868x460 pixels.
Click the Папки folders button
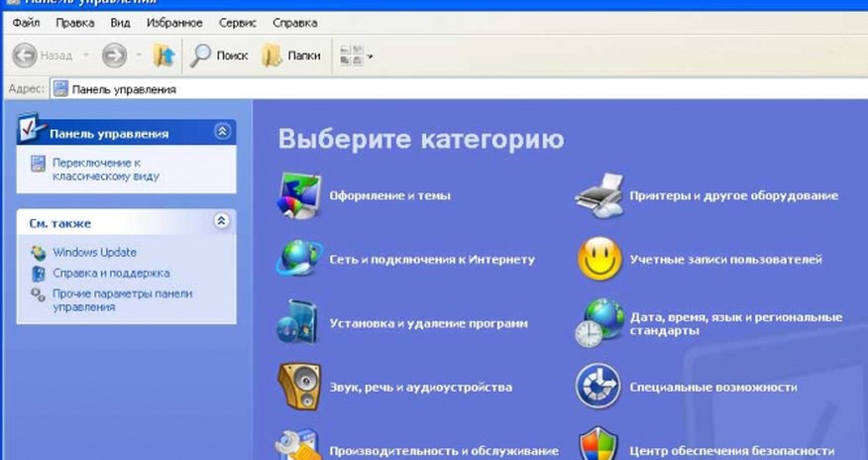tap(291, 56)
